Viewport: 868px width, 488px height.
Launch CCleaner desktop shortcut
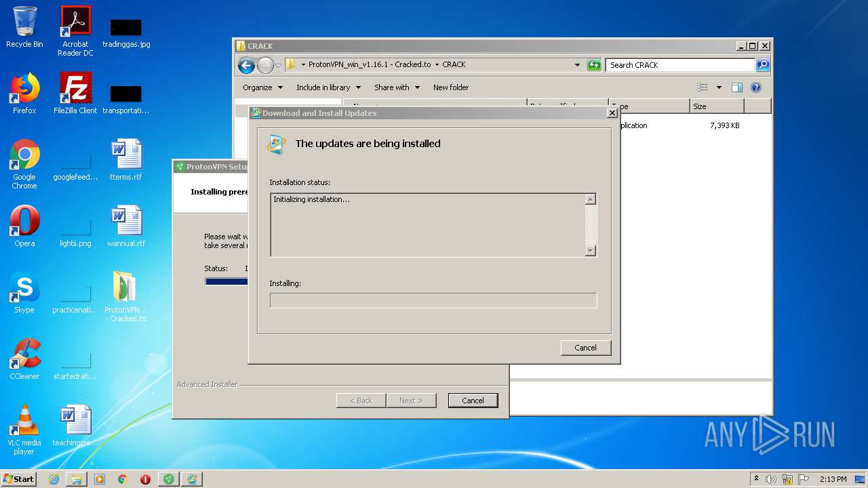(x=24, y=359)
